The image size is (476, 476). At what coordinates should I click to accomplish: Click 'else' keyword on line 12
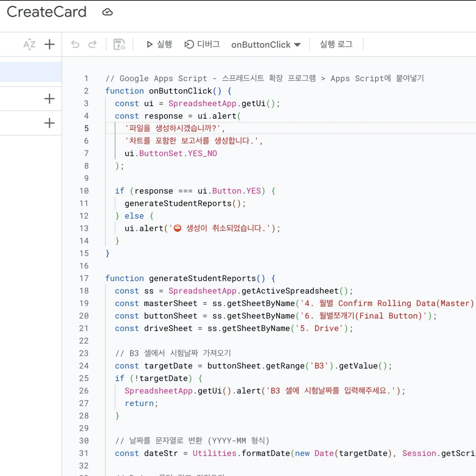coord(134,216)
